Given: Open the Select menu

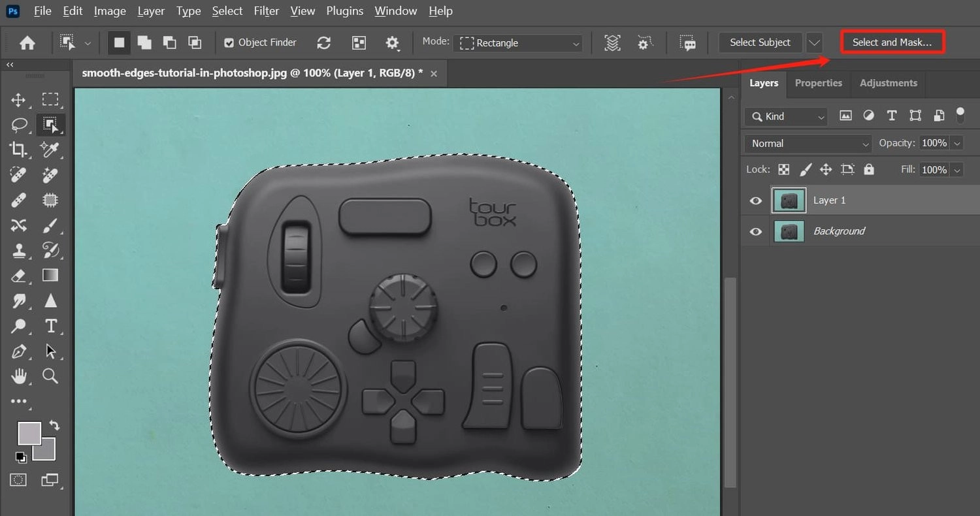Looking at the screenshot, I should [x=227, y=11].
